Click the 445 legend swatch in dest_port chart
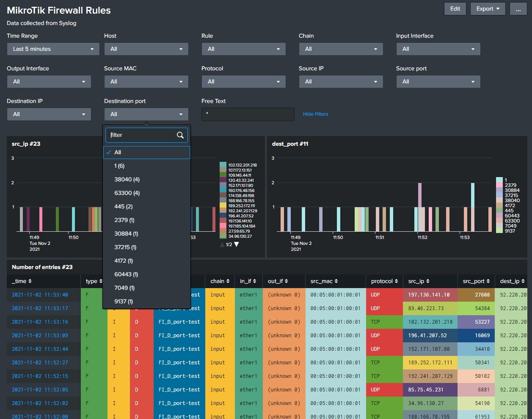 499,211
